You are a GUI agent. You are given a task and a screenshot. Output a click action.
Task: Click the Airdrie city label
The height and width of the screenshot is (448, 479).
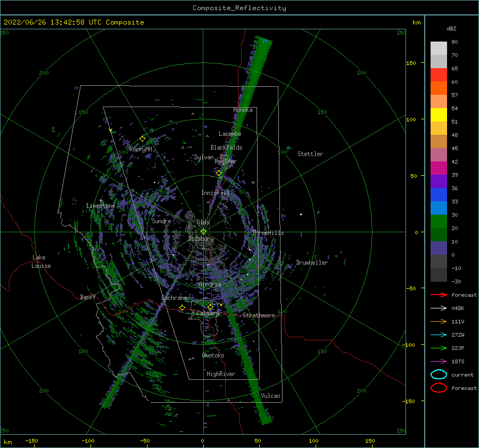point(210,284)
